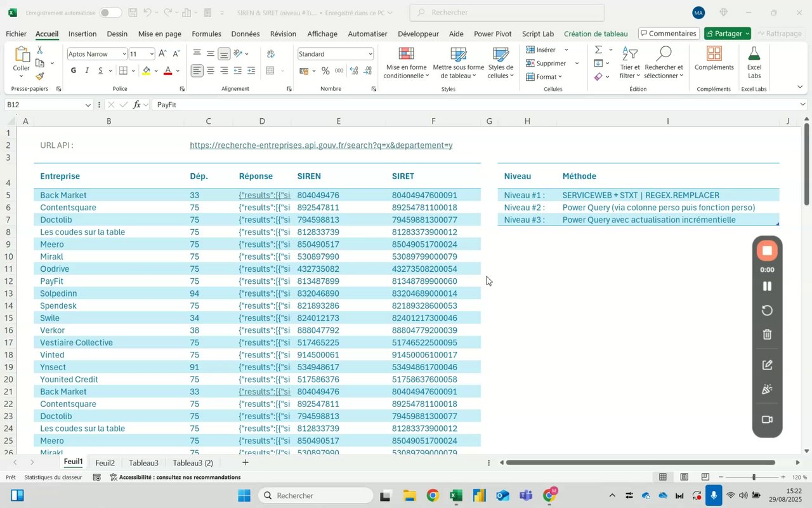Toggle Underline (S) formatting
Image resolution: width=812 pixels, height=508 pixels.
[x=100, y=70]
